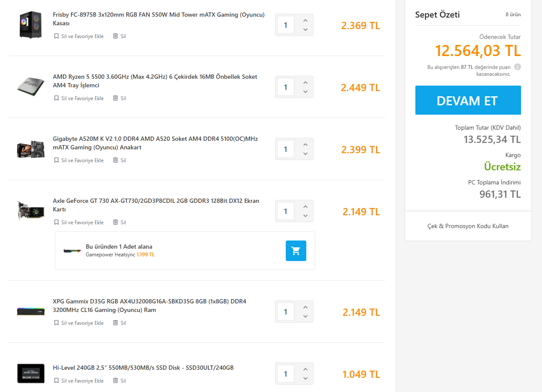Increase quantity of Frisby FC-8975B case
Screen dimensions: 542x392
[x=305, y=21]
